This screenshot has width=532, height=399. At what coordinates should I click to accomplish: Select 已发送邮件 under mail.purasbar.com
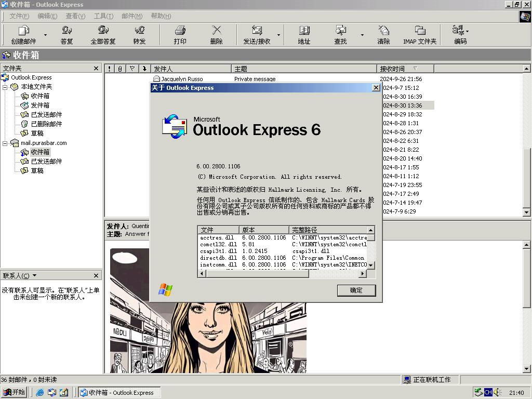pos(46,162)
